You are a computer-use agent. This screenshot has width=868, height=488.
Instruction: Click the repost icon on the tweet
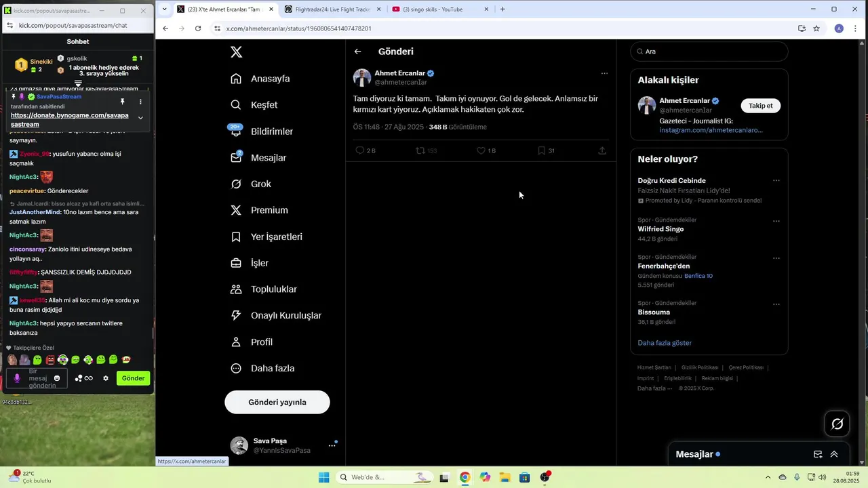tap(420, 150)
